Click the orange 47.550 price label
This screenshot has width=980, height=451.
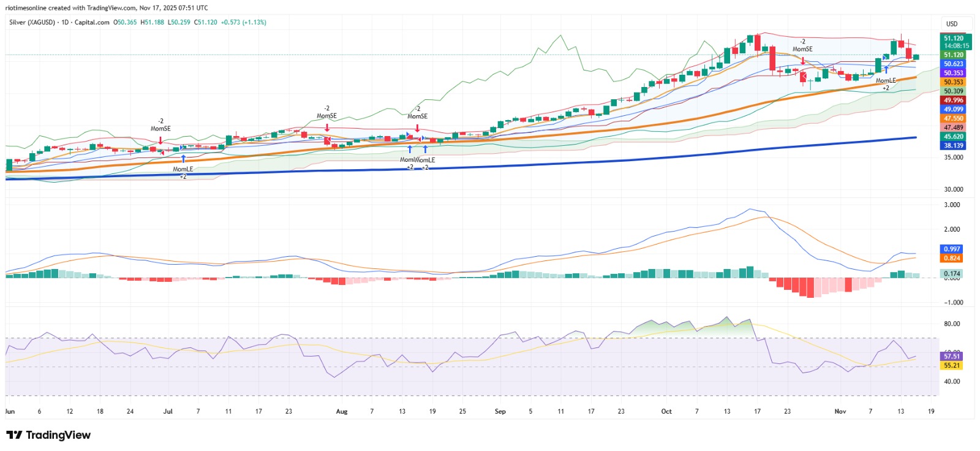(953, 119)
